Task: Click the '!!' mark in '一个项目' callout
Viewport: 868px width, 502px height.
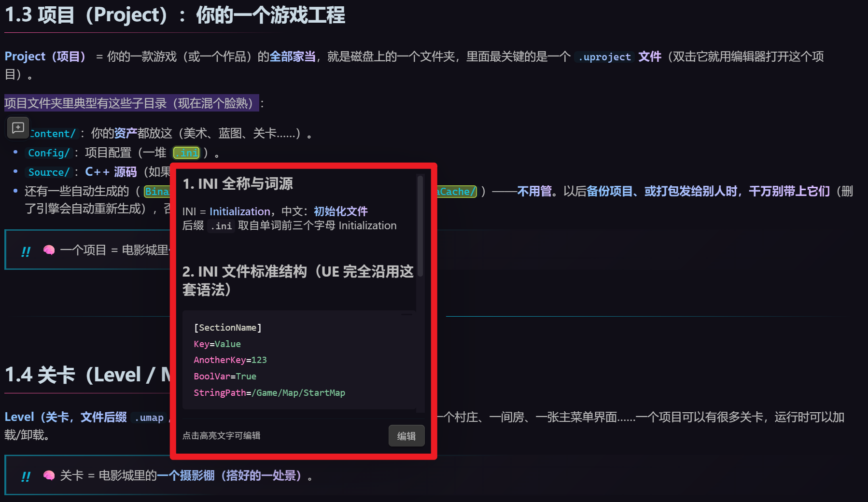Action: [26, 251]
